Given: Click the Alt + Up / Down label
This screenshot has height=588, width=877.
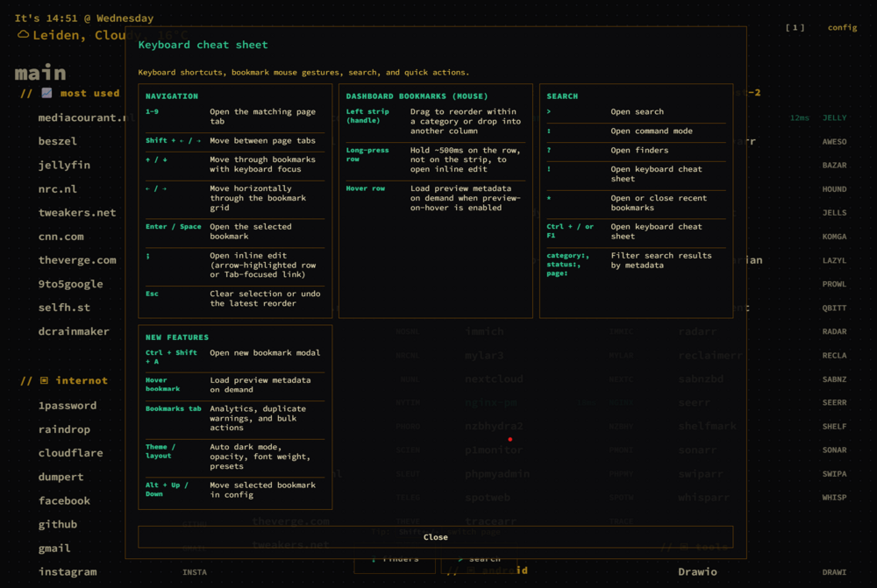Looking at the screenshot, I should [x=167, y=489].
